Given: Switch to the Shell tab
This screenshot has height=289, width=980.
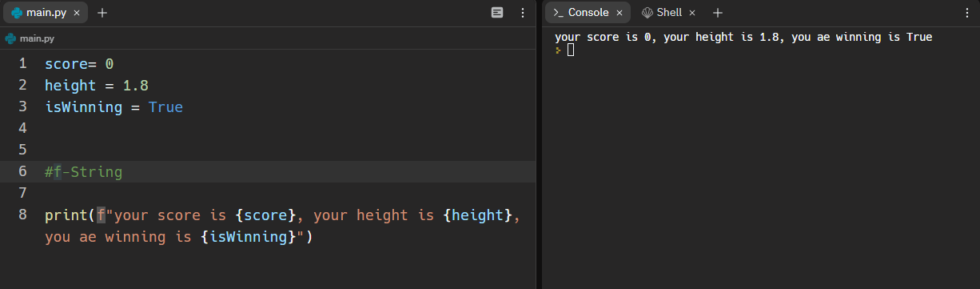Looking at the screenshot, I should pos(669,13).
